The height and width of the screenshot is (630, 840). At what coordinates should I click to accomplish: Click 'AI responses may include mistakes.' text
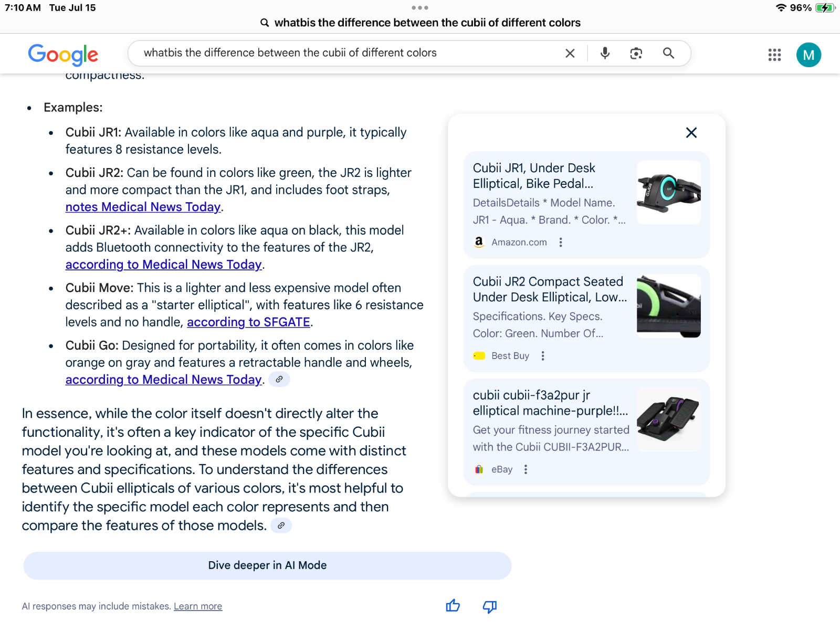pyautogui.click(x=97, y=606)
